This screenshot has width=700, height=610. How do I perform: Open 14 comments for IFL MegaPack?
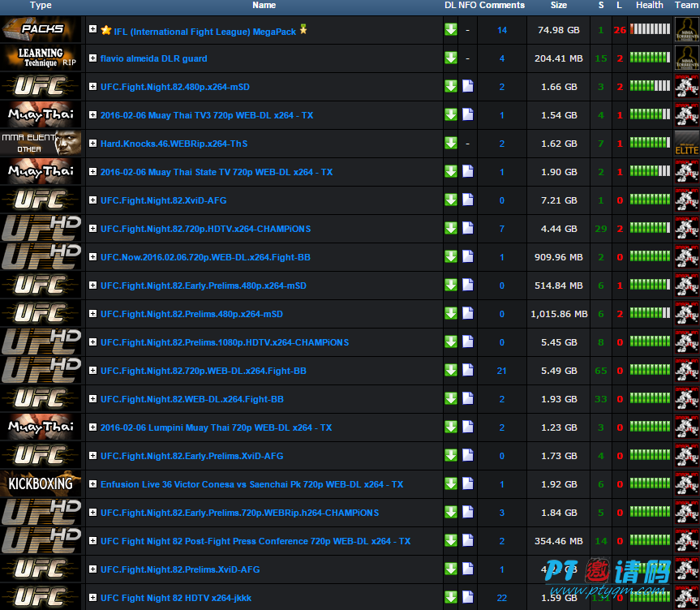tap(502, 30)
